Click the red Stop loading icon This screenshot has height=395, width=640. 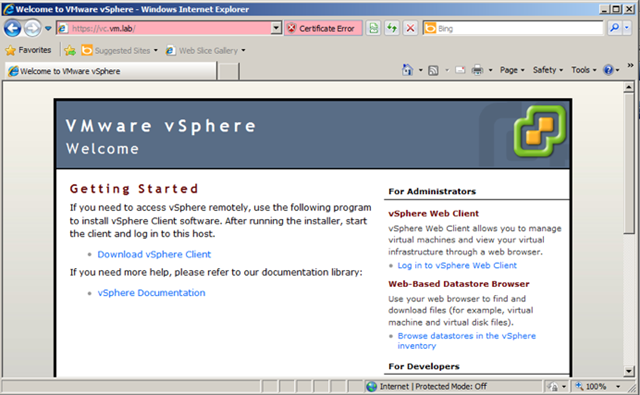click(410, 28)
